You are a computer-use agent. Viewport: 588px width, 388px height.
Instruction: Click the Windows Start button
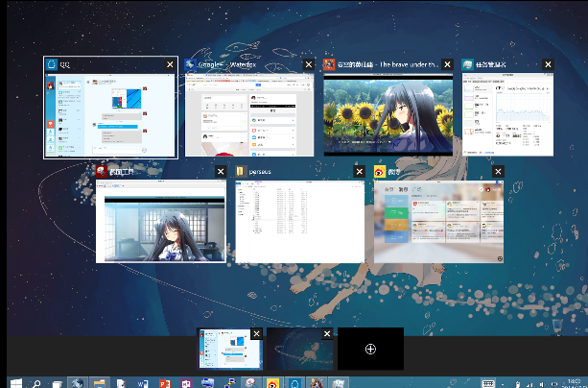pyautogui.click(x=14, y=382)
